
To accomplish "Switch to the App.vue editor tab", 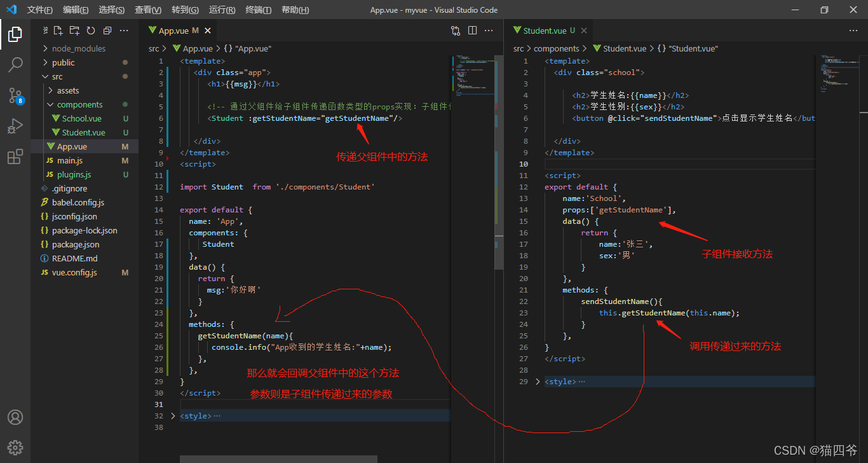I will (x=179, y=31).
